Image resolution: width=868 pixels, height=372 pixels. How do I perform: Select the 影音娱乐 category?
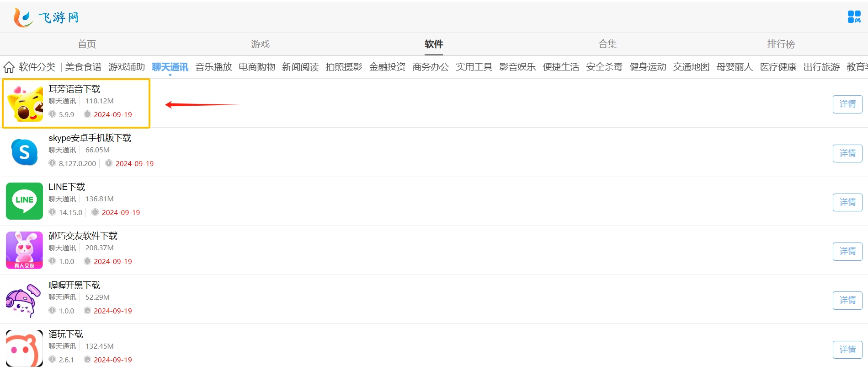[517, 67]
